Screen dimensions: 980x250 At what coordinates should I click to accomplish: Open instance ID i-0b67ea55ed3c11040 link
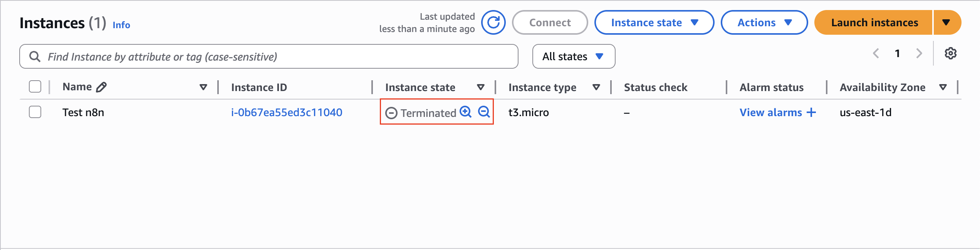(x=287, y=112)
